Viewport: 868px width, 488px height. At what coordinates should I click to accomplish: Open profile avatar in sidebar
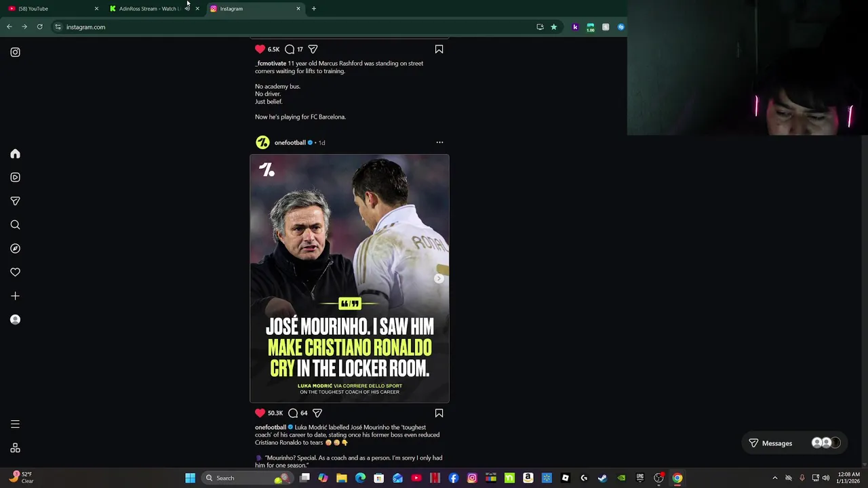pos(15,320)
